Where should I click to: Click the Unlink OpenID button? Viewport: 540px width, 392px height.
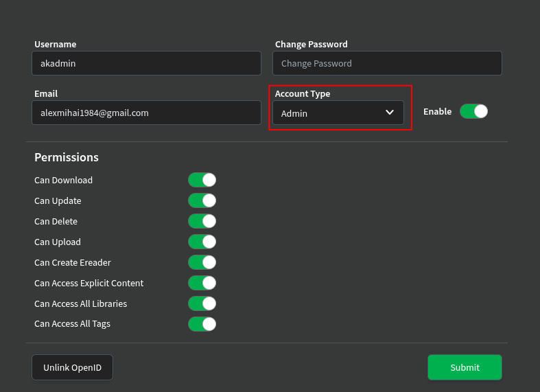point(72,367)
